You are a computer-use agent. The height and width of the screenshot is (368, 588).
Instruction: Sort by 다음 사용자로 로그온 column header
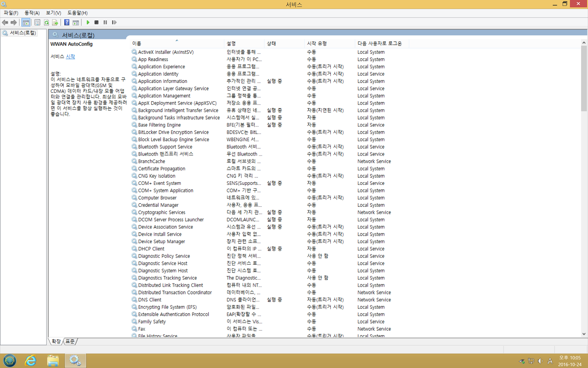(382, 43)
